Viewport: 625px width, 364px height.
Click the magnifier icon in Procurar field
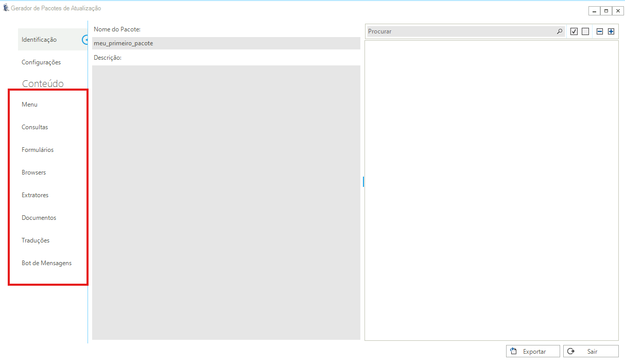point(560,31)
